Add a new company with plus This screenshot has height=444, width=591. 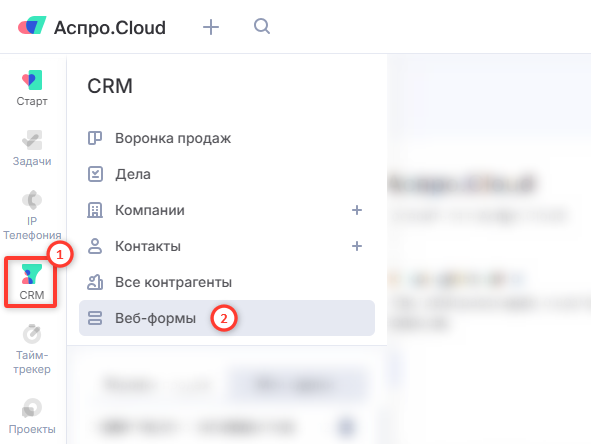(357, 210)
